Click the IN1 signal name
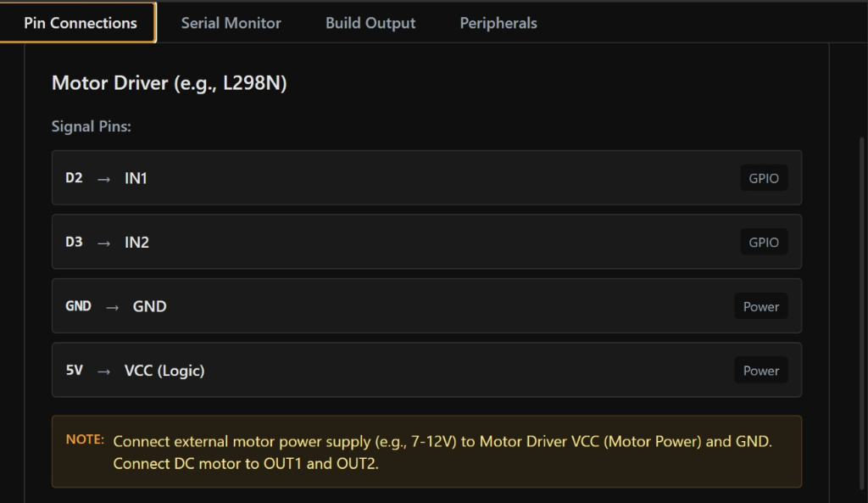868x503 pixels. point(136,178)
